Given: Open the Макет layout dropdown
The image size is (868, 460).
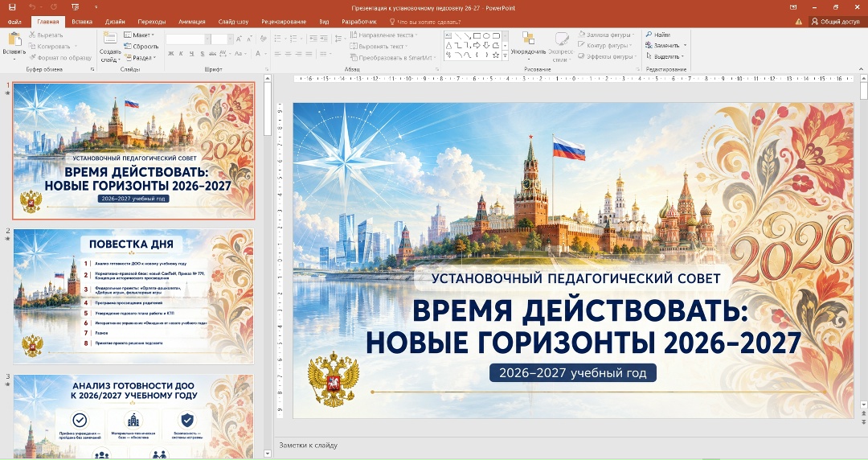Looking at the screenshot, I should (139, 35).
